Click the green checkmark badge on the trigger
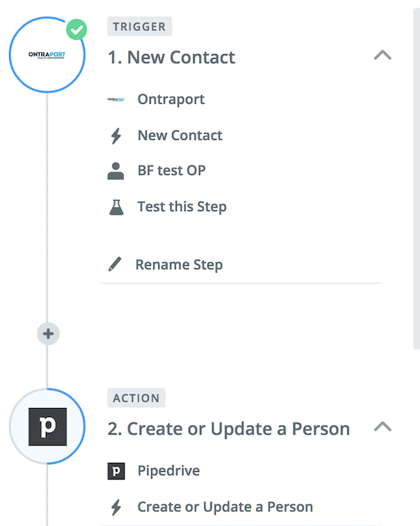420x526 pixels. [x=77, y=29]
